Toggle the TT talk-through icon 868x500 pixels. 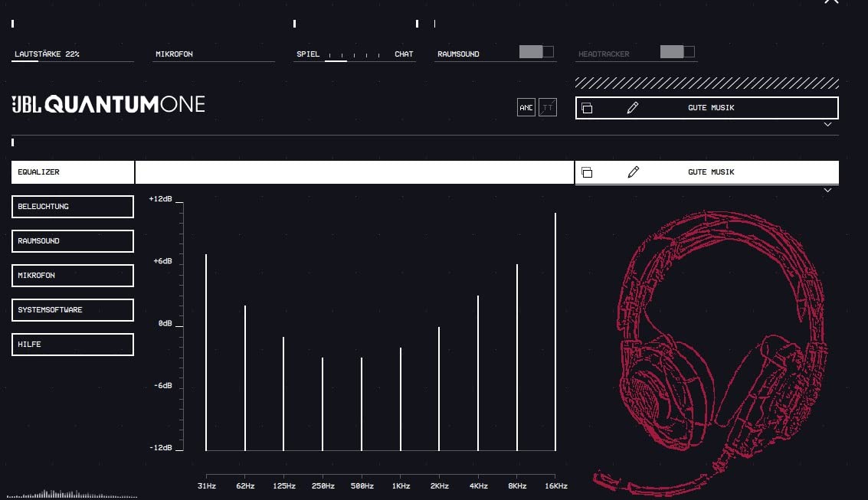pyautogui.click(x=548, y=107)
